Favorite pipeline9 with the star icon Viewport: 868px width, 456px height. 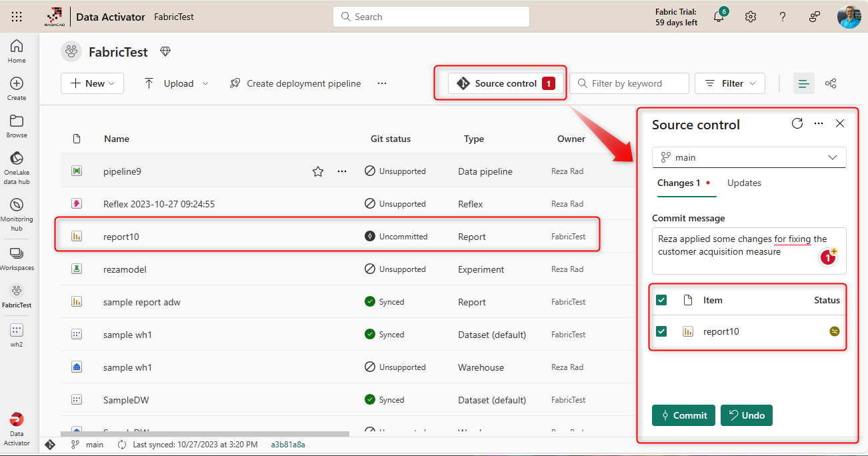318,171
